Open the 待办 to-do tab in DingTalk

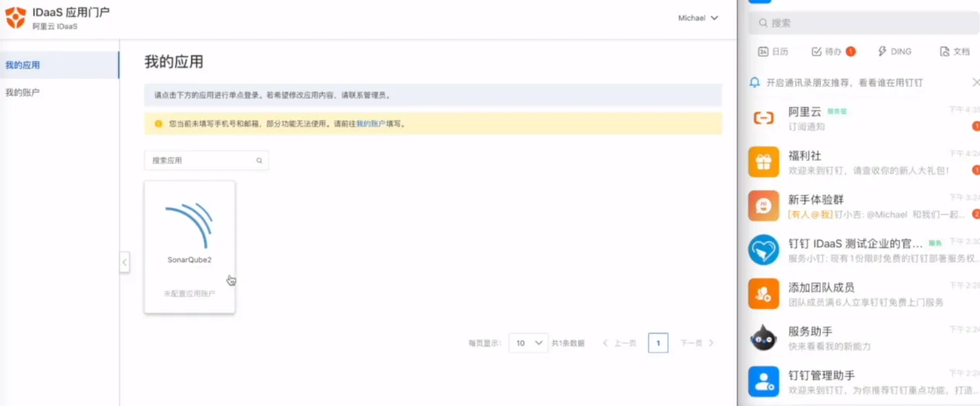coord(832,52)
